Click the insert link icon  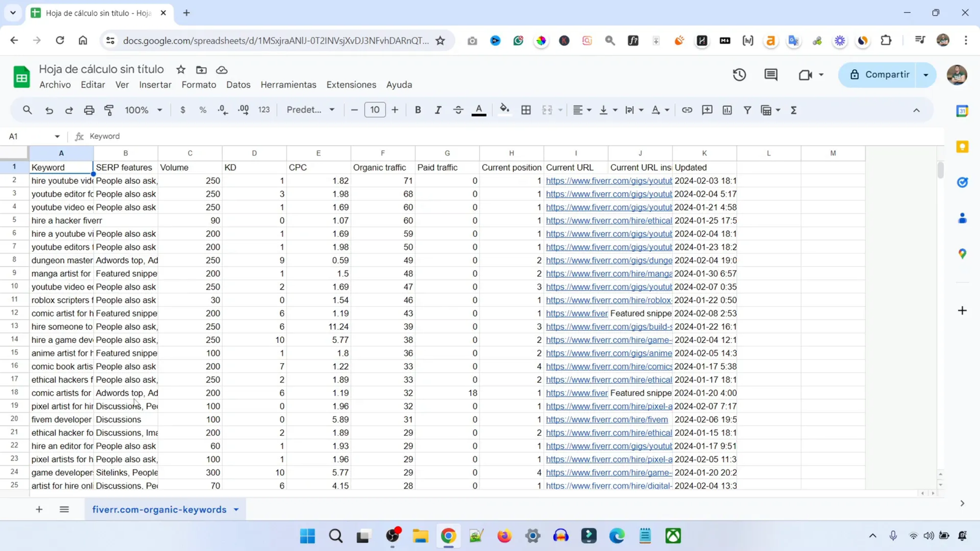click(687, 110)
